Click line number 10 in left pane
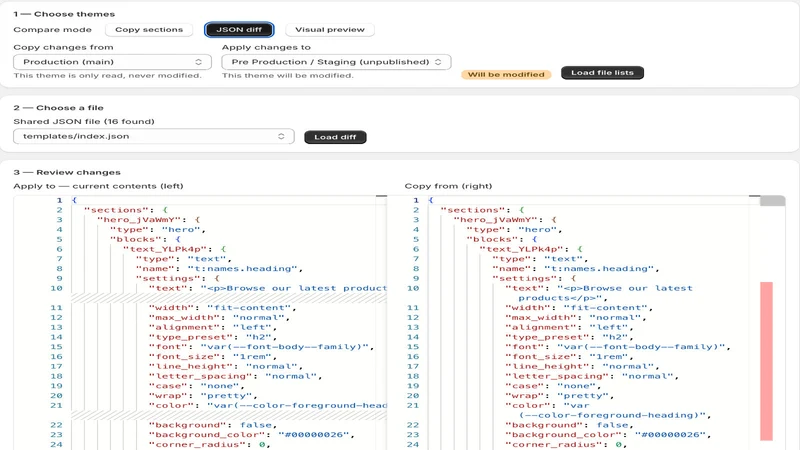The image size is (800, 450). [x=56, y=288]
